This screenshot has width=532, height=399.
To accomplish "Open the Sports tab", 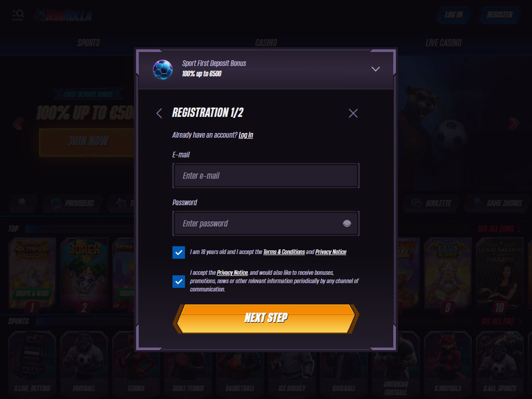I will pos(88,43).
